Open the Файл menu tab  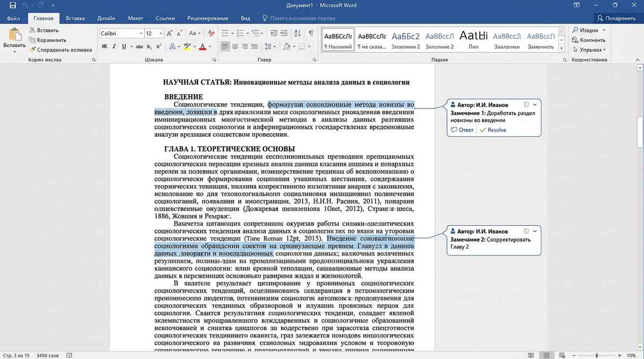(x=13, y=18)
